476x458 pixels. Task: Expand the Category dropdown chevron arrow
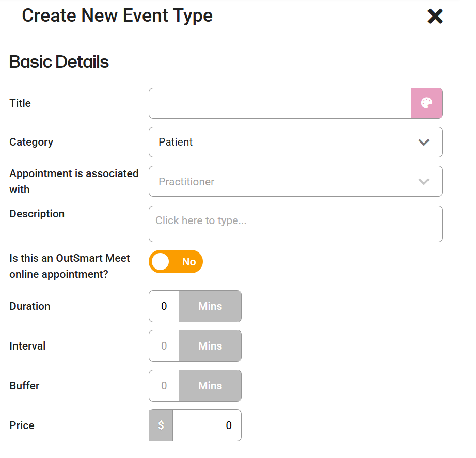click(x=423, y=142)
